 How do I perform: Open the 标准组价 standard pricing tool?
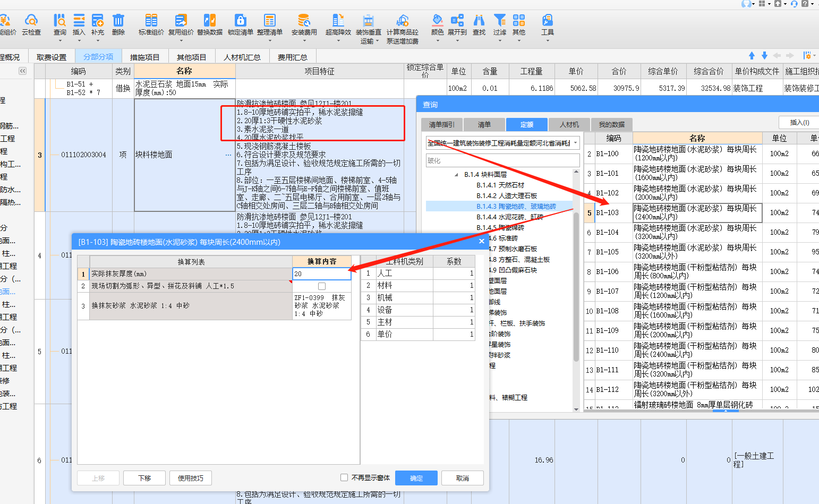point(151,25)
